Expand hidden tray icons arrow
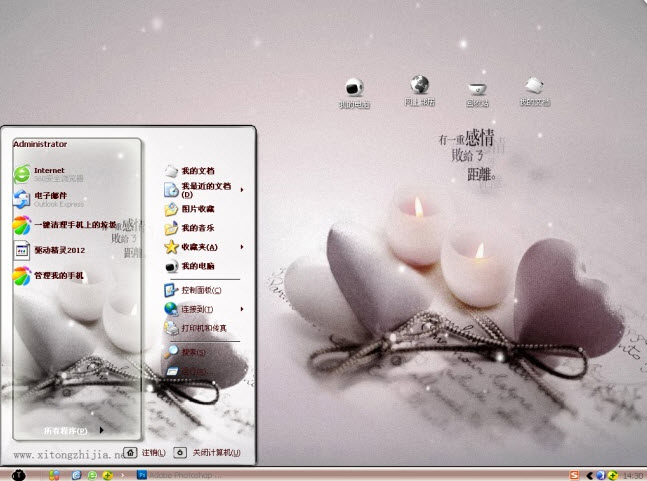Screen dimensions: 647x481 (589, 476)
